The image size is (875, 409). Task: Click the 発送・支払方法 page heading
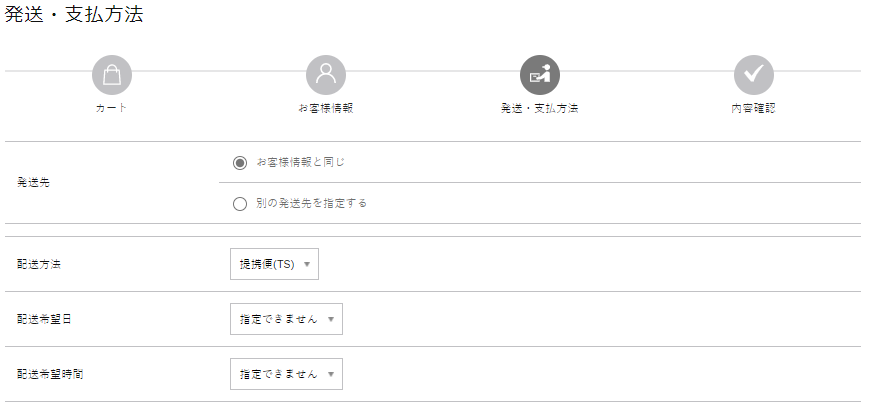[x=74, y=14]
